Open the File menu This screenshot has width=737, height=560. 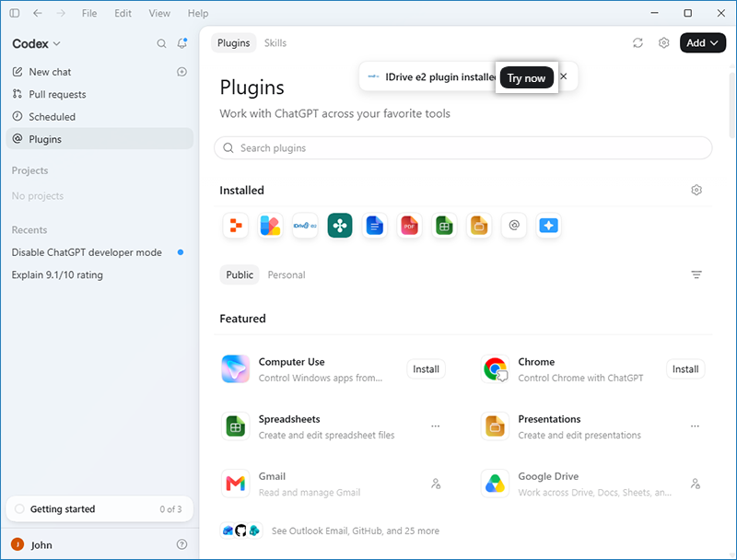89,13
